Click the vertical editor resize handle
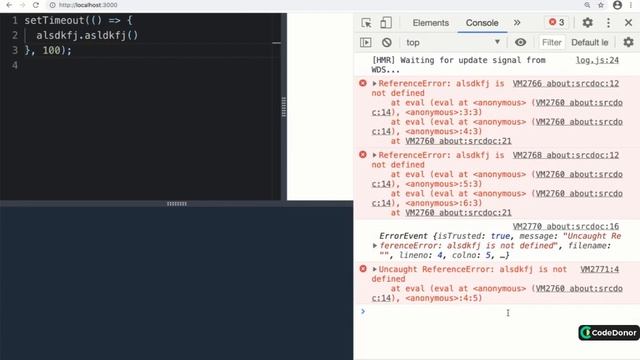640x360 pixels. tap(284, 107)
